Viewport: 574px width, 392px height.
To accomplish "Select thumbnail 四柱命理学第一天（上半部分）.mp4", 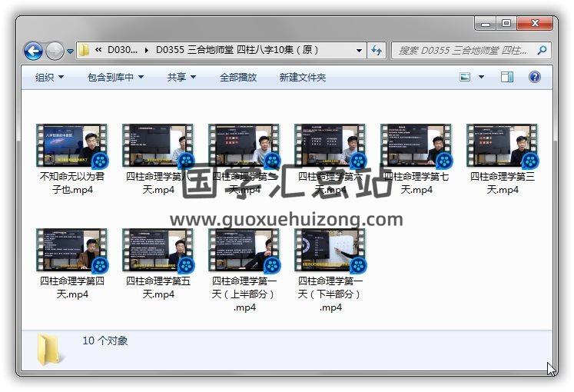I will point(244,251).
